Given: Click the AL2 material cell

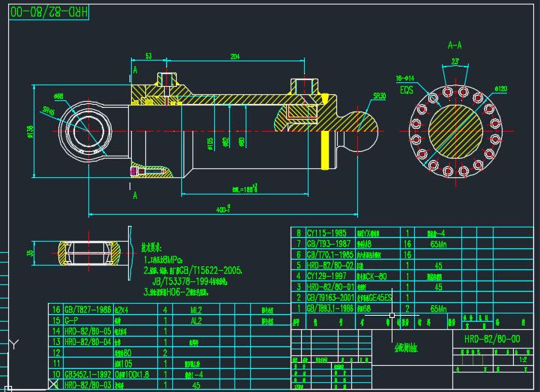Looking at the screenshot, I should (x=196, y=321).
